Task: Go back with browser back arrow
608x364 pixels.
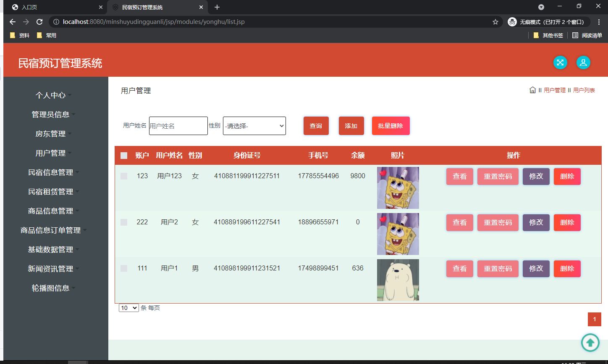Action: tap(13, 22)
